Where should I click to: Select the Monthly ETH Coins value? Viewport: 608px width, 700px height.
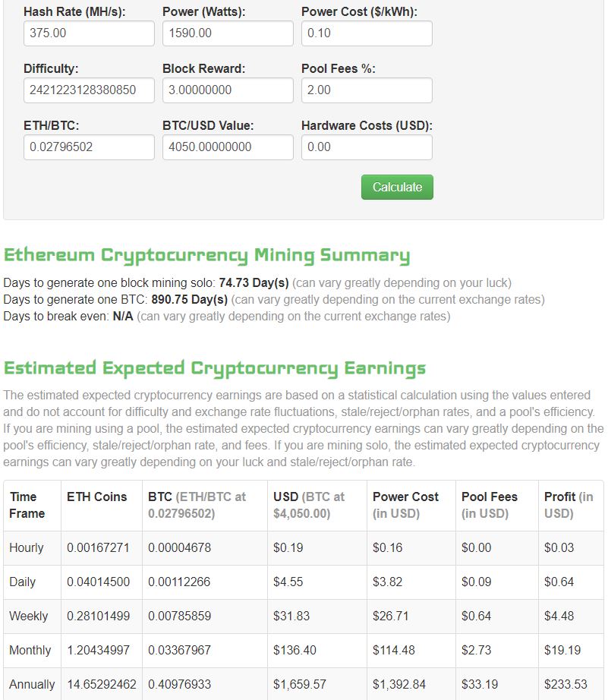[x=98, y=650]
